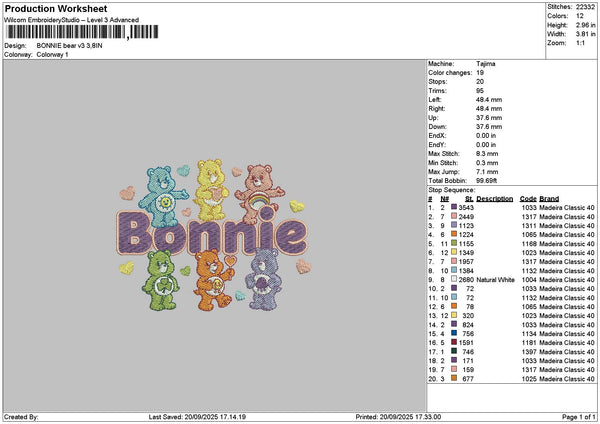Select the 'Code' column header

tap(528, 199)
